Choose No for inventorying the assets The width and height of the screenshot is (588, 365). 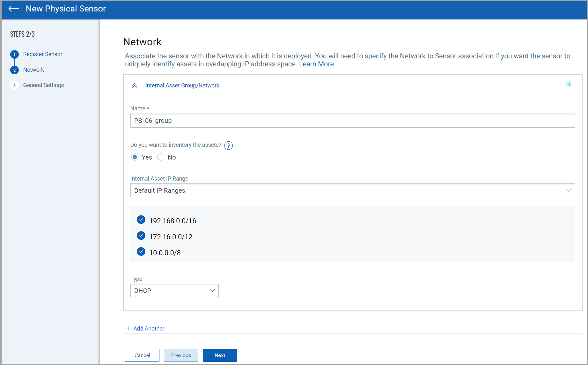[x=161, y=157]
